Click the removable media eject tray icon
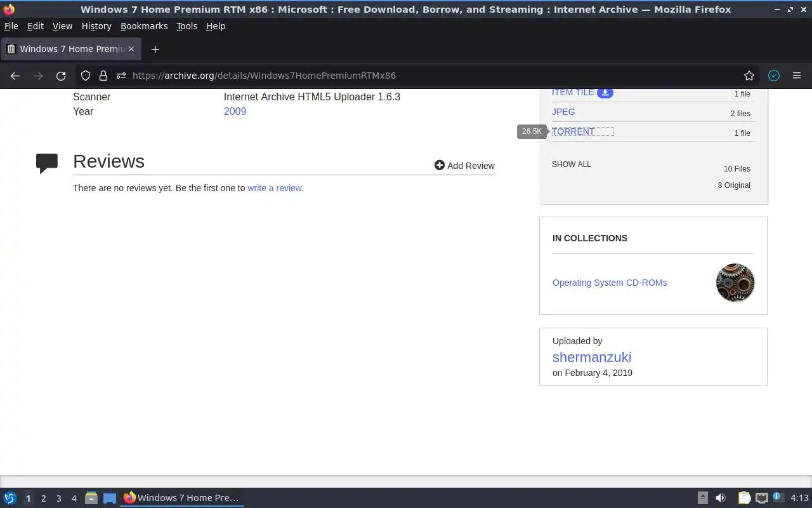 click(702, 498)
